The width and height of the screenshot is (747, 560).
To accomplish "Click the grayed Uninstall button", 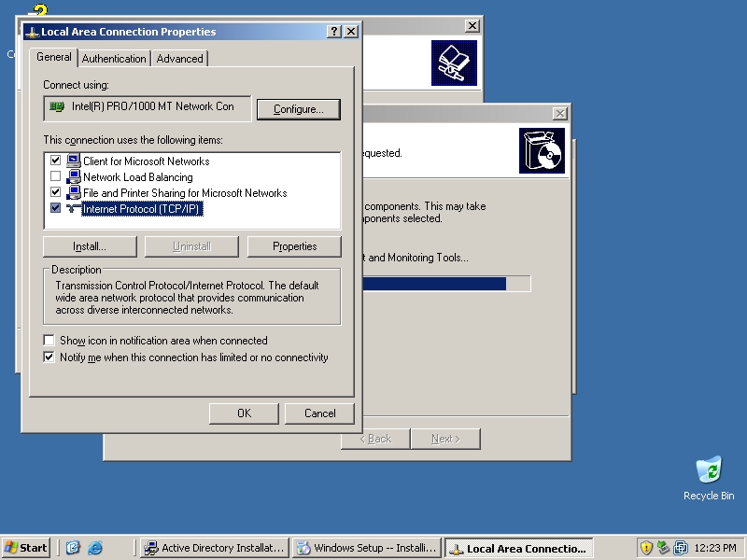I will [x=191, y=246].
